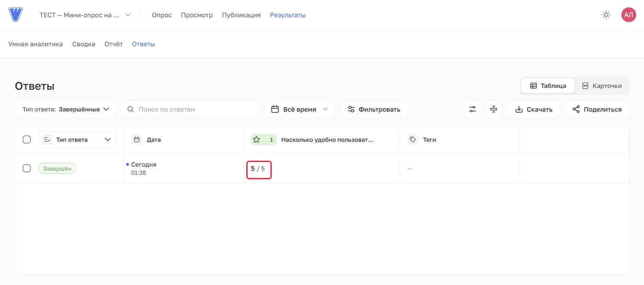Click the magnifier search icon
This screenshot has width=644, height=285.
tap(131, 109)
